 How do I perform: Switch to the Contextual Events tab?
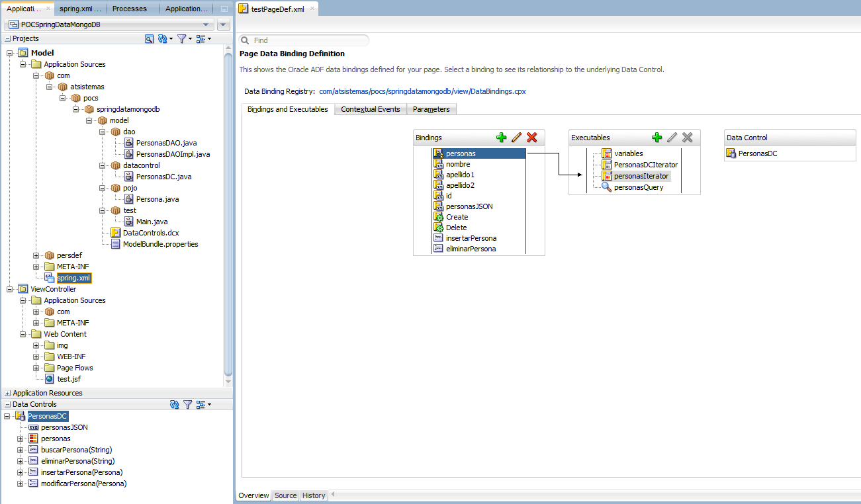coord(371,109)
